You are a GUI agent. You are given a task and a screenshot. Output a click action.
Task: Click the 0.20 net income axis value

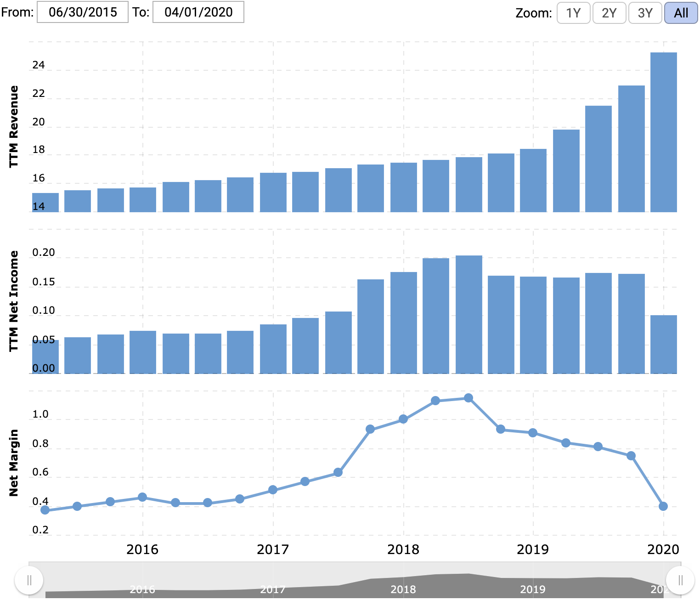pyautogui.click(x=44, y=253)
